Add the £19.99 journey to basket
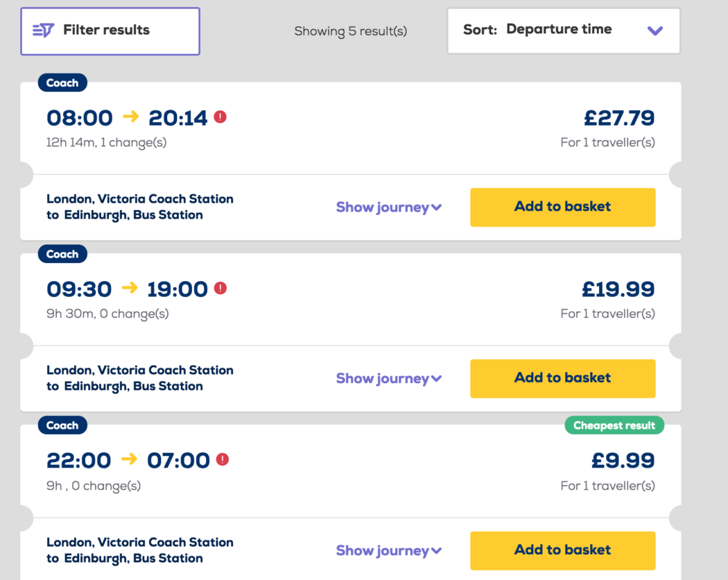The image size is (728, 580). [562, 378]
